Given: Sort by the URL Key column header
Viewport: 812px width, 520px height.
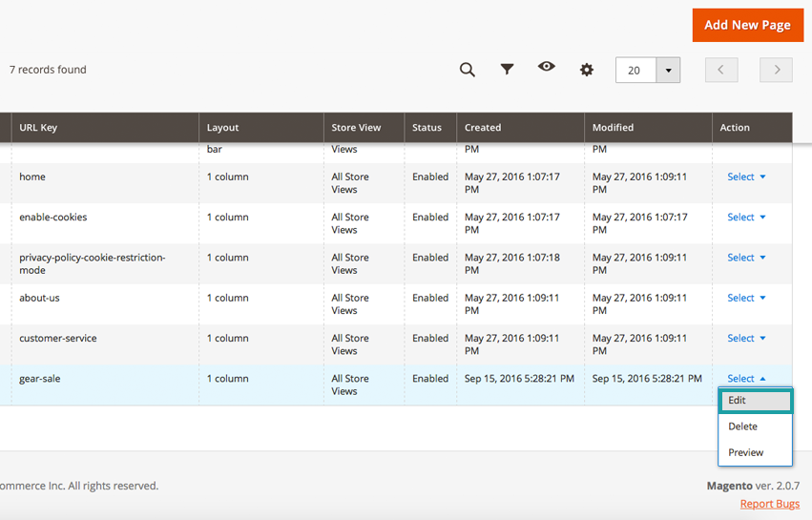Looking at the screenshot, I should (x=38, y=128).
